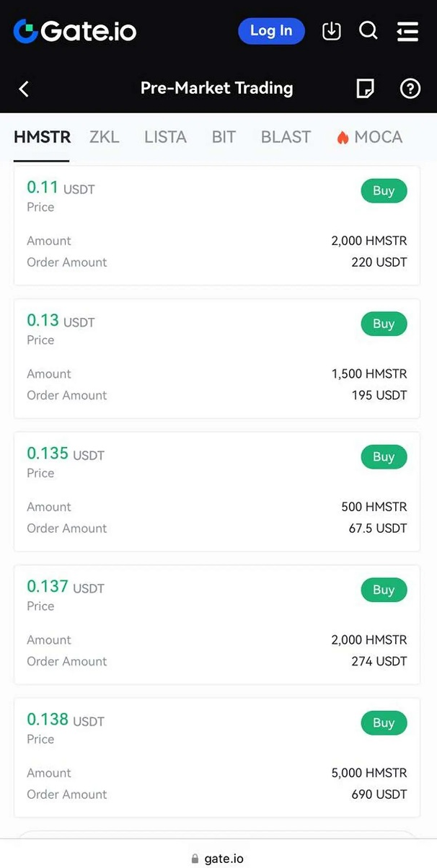Click the Gate.io logo
This screenshot has width=437, height=868.
[74, 30]
